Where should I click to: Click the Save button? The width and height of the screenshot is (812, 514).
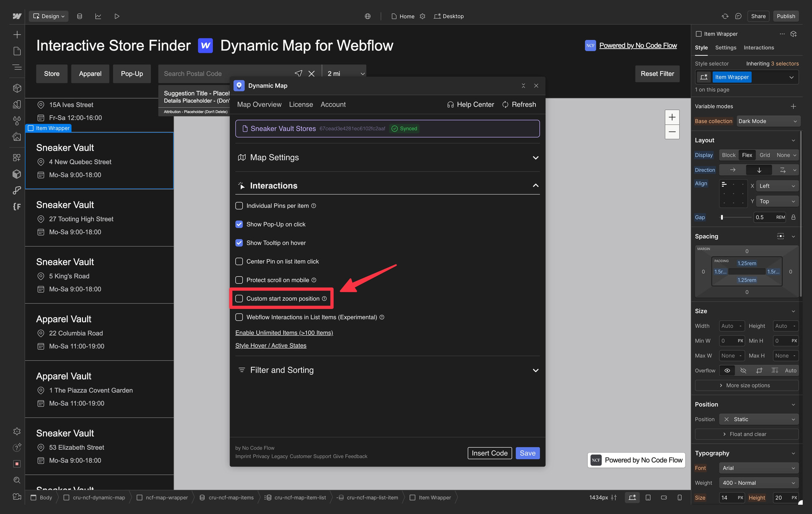(x=527, y=453)
